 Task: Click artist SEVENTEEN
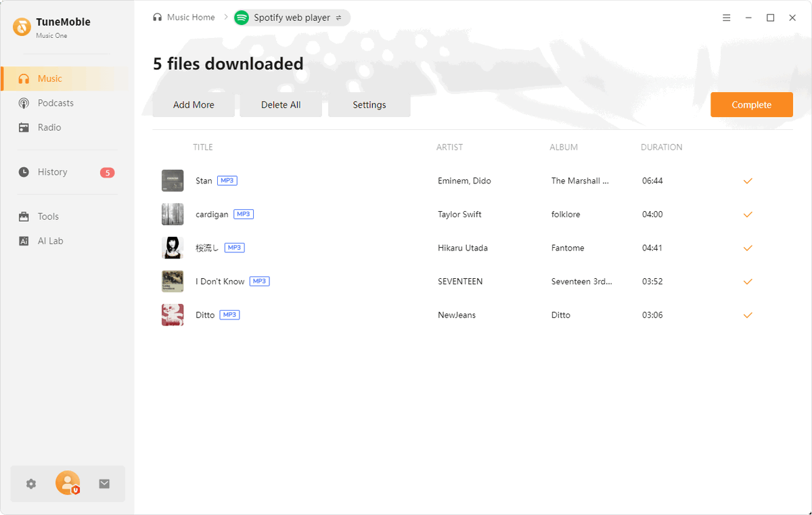(460, 282)
